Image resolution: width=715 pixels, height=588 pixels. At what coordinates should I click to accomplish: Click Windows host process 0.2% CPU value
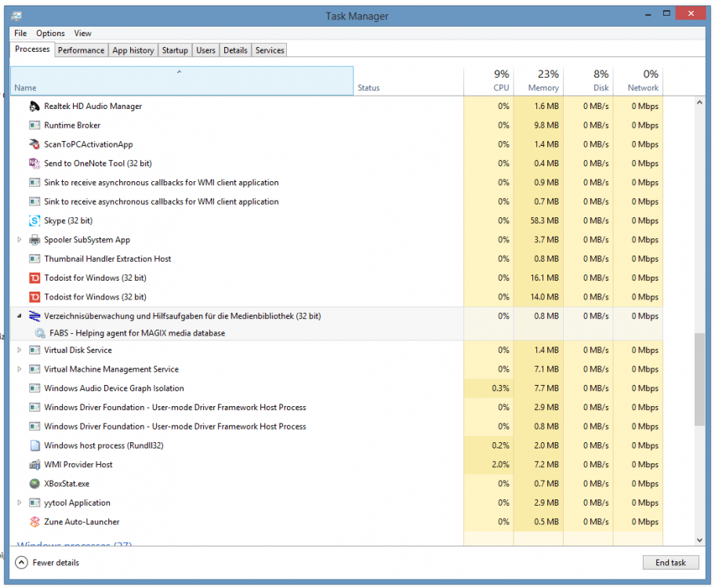pyautogui.click(x=501, y=445)
